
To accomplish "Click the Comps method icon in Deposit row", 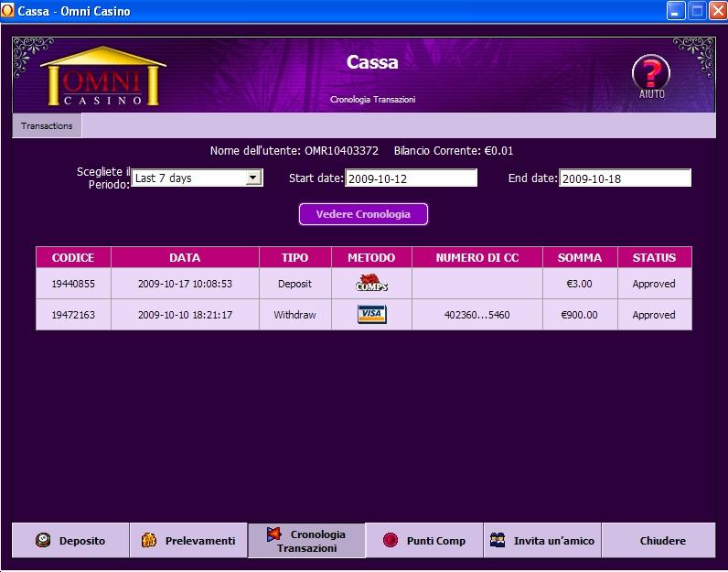I will [371, 284].
